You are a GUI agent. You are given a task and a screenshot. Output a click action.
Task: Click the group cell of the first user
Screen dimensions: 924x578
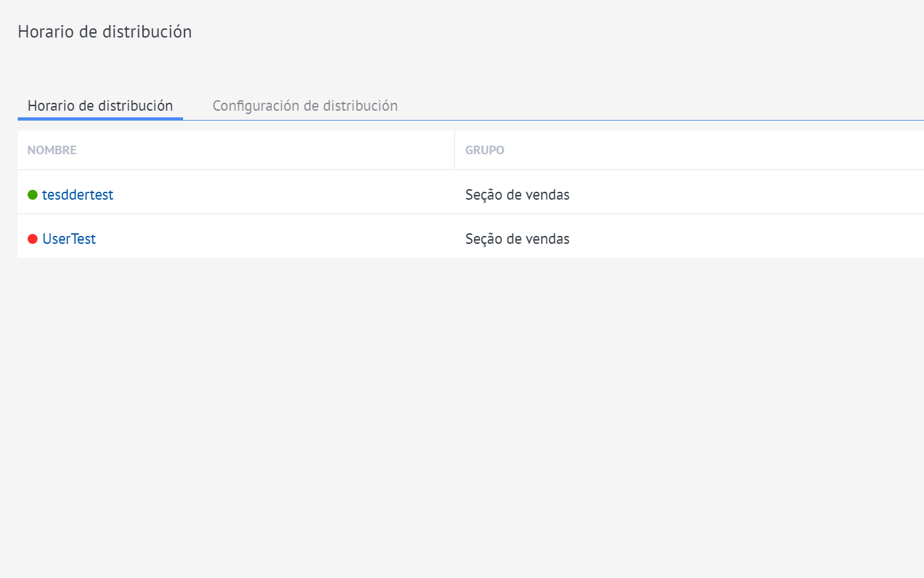click(517, 195)
